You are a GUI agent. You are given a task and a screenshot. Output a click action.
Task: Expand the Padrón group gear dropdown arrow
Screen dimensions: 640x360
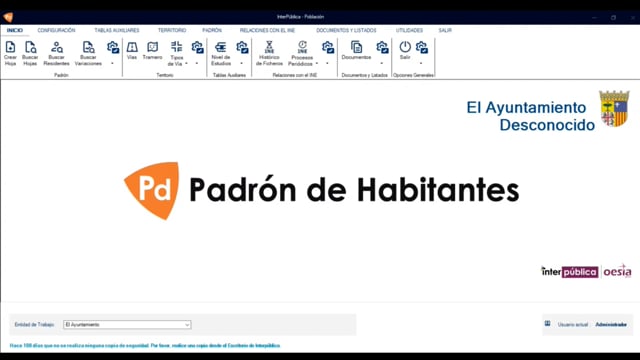112,63
